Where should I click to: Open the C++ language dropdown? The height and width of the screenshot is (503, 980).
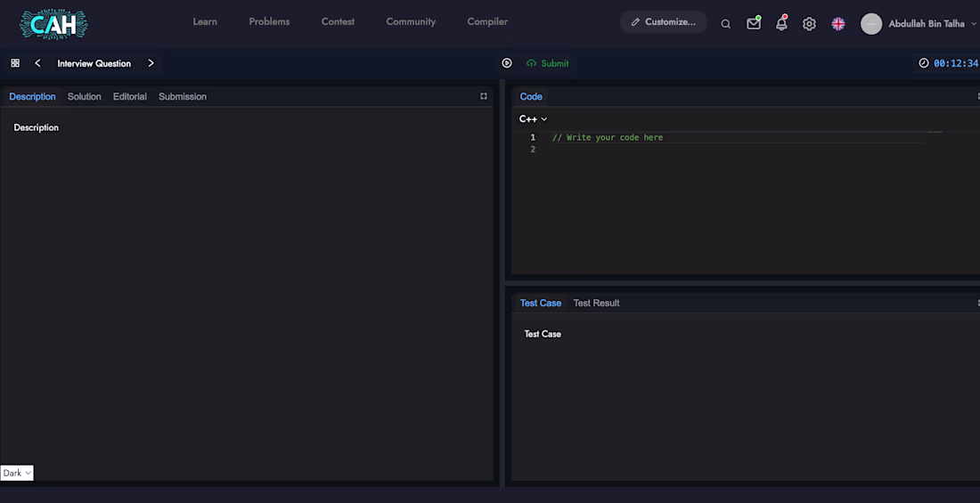tap(533, 118)
